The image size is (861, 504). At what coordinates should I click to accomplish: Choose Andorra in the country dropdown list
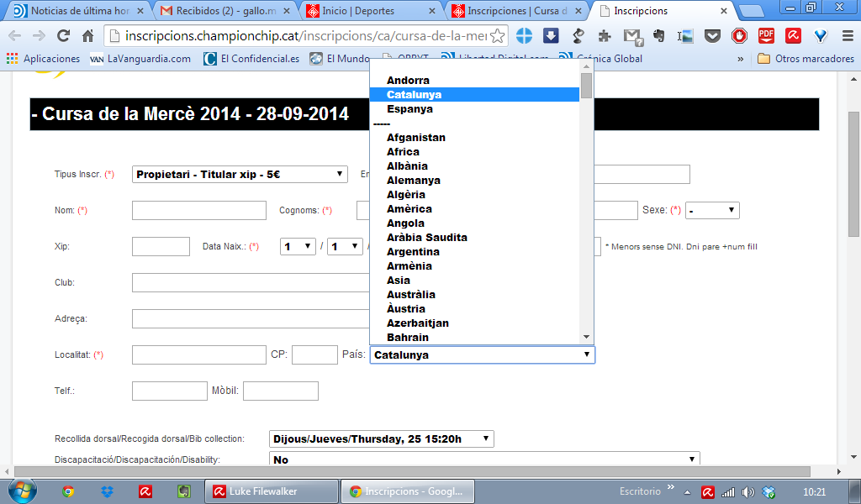(408, 81)
